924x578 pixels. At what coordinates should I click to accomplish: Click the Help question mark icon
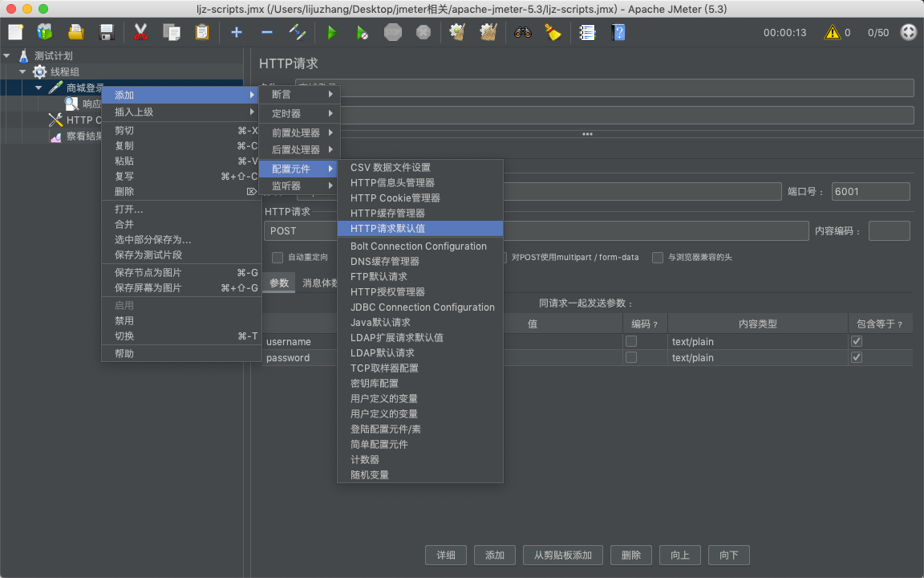coord(618,32)
